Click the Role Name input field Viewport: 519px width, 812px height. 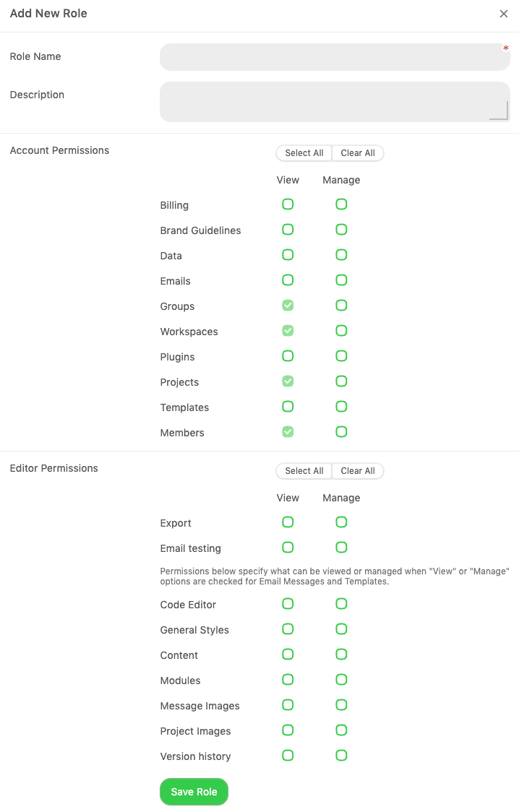[334, 56]
